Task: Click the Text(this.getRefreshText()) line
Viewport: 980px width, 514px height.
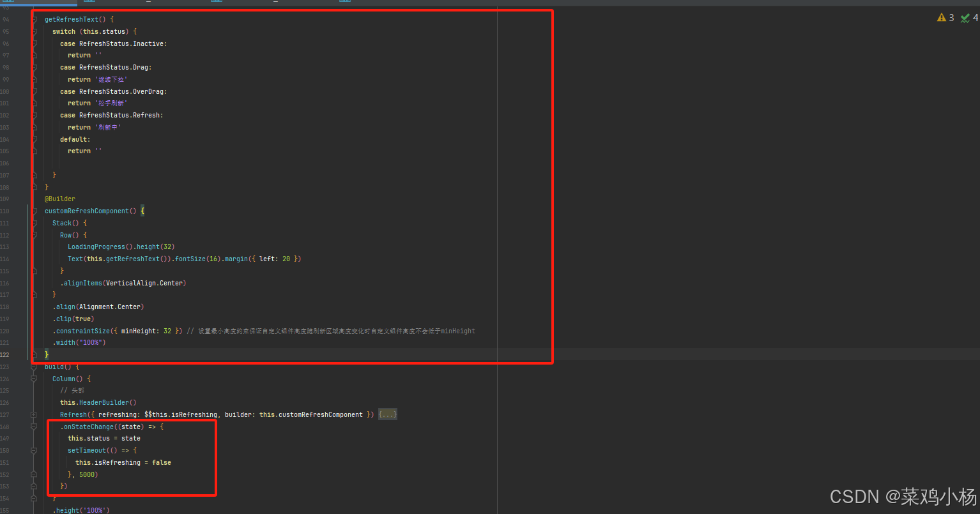Action: 184,259
